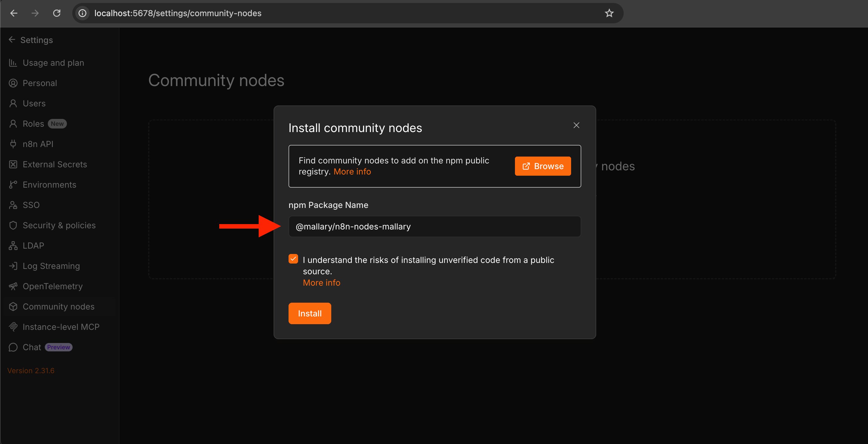
Task: Click the External Secrets vault icon
Action: tap(13, 165)
